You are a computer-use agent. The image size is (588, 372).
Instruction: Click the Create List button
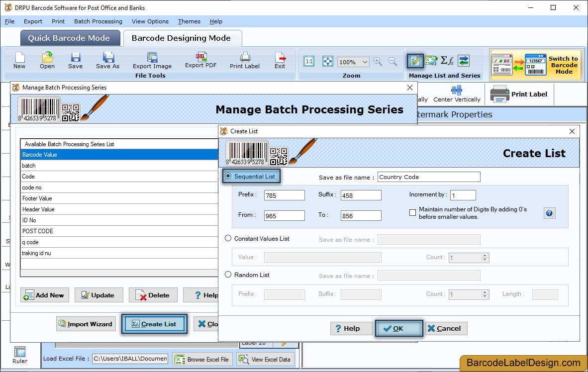[x=154, y=324]
